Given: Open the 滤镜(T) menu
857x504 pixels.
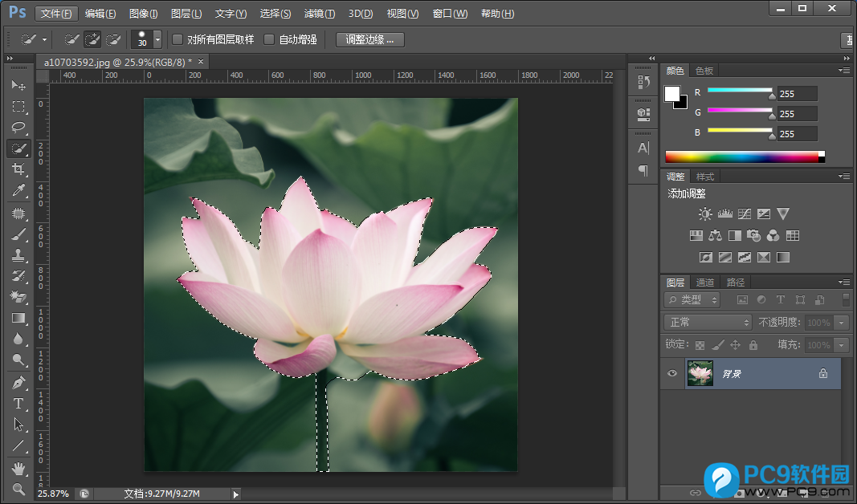Looking at the screenshot, I should tap(319, 14).
